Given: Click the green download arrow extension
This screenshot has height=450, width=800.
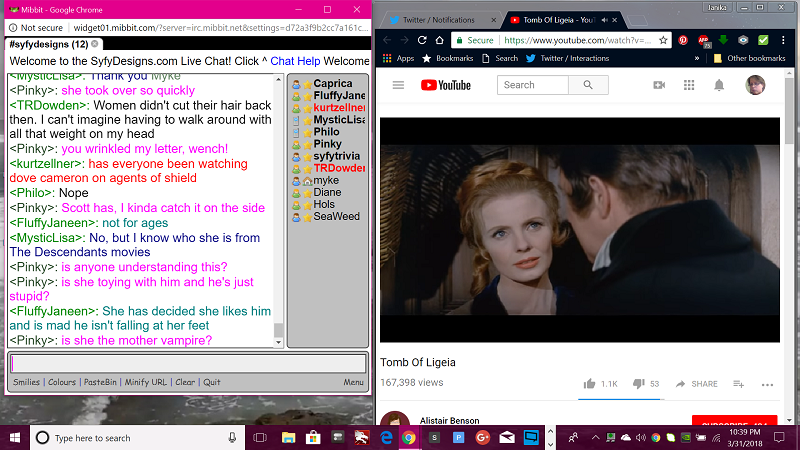Looking at the screenshot, I should click(723, 40).
